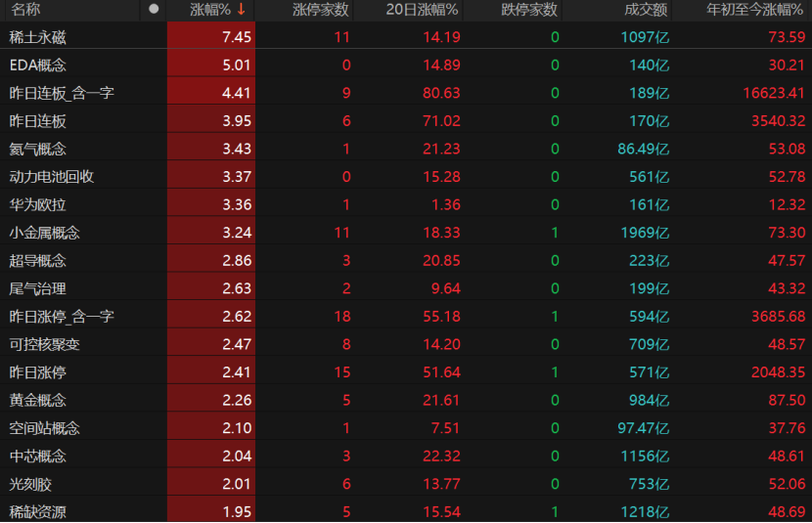Select the 空间站概念 sector name
The height and width of the screenshot is (523, 812).
pyautogui.click(x=45, y=428)
